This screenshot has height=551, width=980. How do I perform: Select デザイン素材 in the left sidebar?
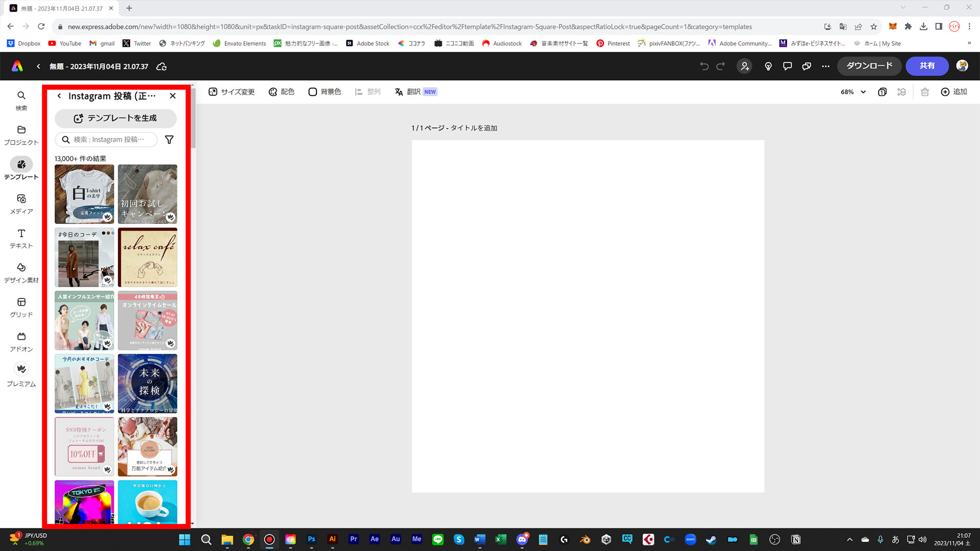[21, 272]
